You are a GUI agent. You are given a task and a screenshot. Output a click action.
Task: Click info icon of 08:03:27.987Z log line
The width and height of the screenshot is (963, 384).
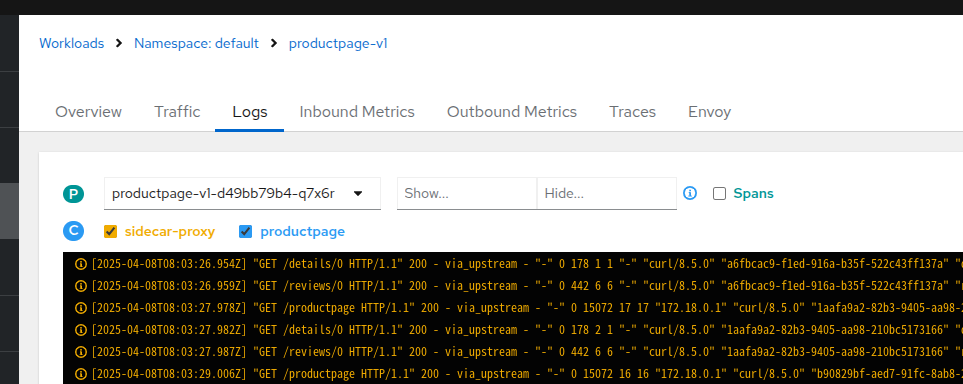tap(80, 352)
